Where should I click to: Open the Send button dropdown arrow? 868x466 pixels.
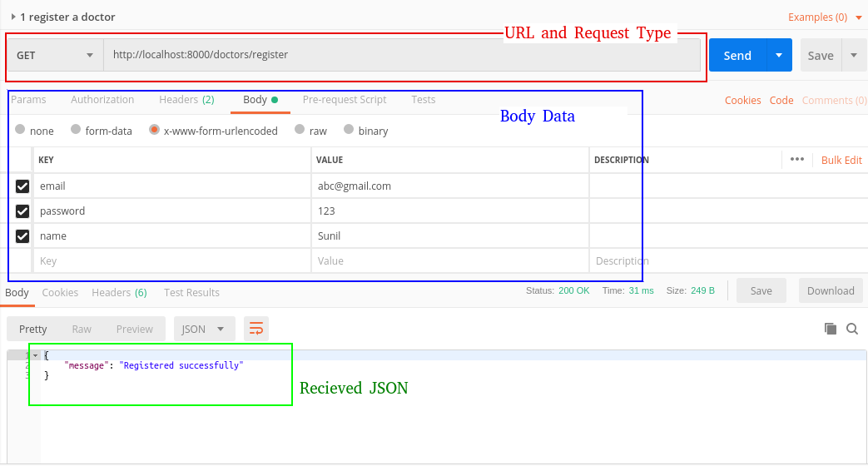click(779, 55)
